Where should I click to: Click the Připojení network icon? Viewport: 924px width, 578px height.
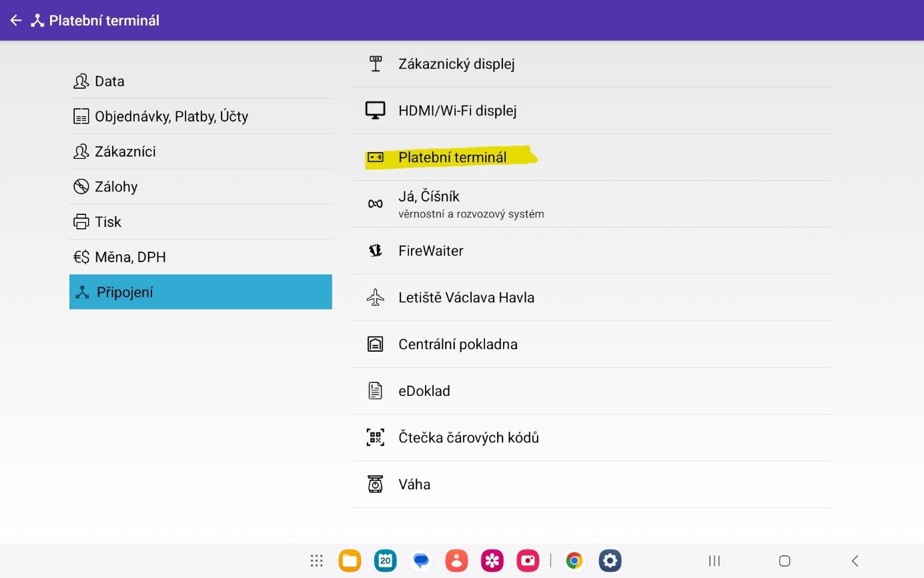(x=82, y=292)
